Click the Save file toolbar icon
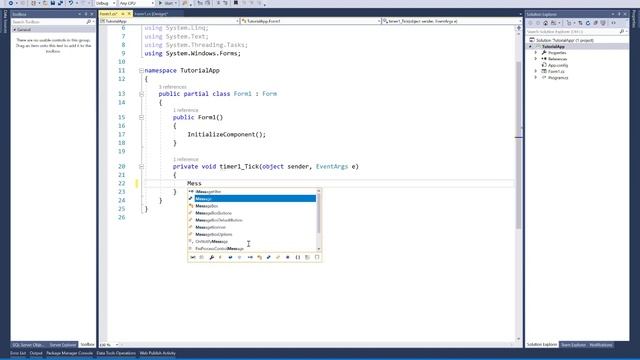 (53, 3)
